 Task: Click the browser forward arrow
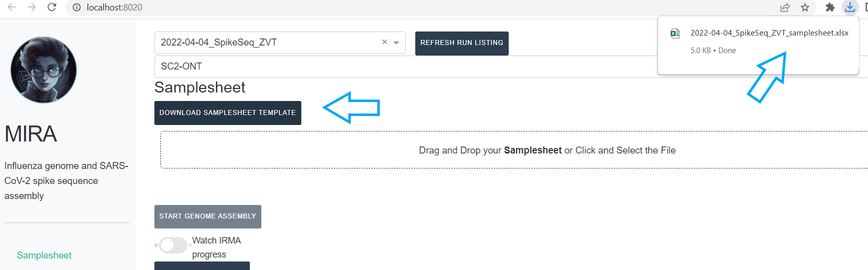[32, 7]
